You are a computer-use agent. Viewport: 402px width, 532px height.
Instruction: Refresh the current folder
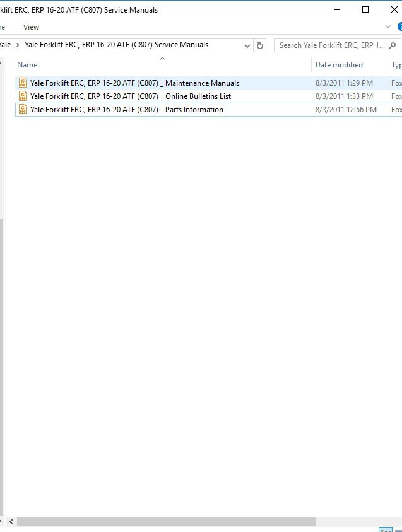point(260,45)
